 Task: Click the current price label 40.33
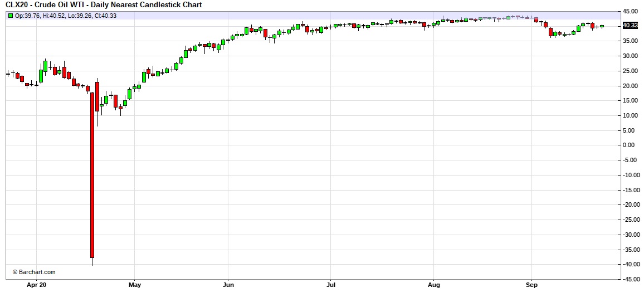point(631,26)
